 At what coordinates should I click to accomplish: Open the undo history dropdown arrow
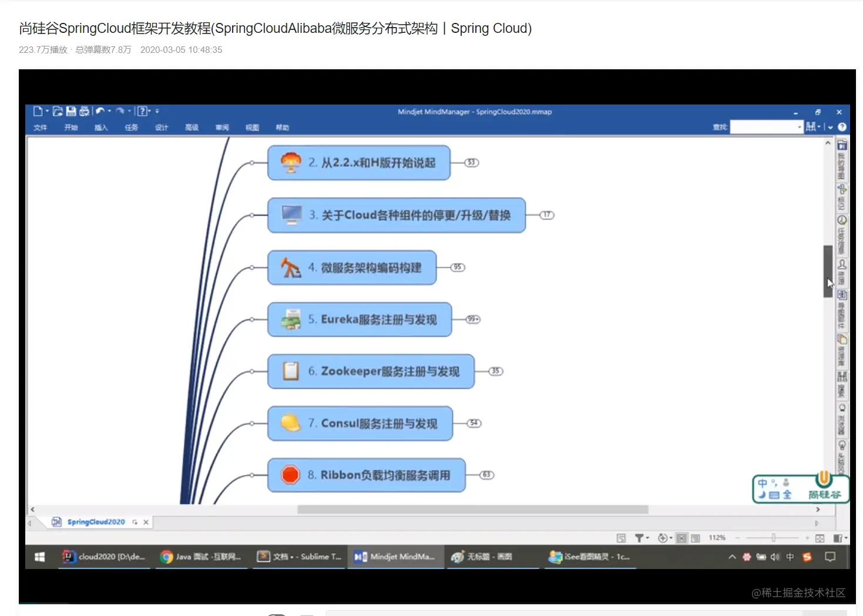(109, 111)
